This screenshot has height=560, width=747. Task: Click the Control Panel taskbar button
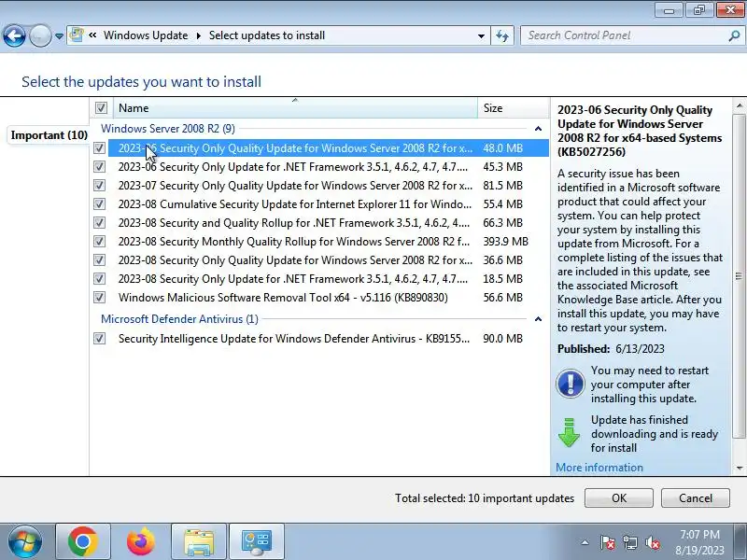tap(257, 541)
